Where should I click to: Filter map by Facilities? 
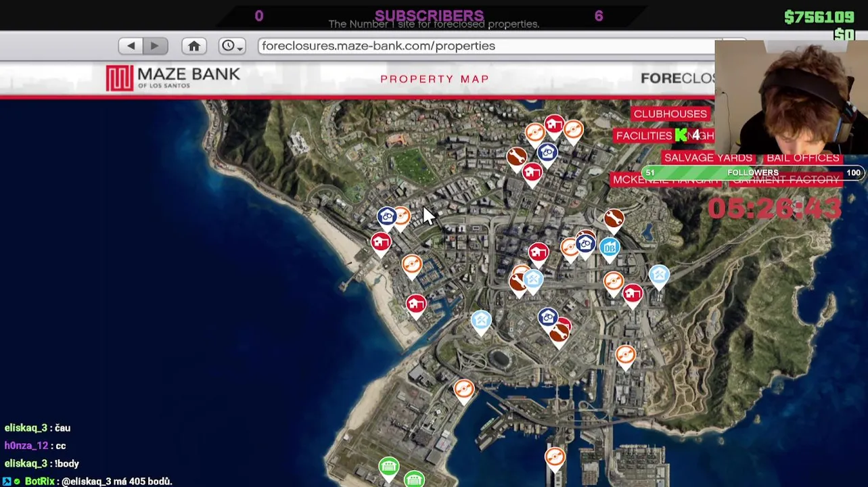tap(643, 135)
